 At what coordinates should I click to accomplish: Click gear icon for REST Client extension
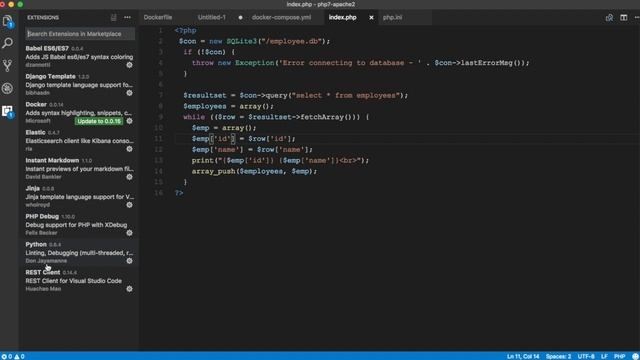pos(129,289)
